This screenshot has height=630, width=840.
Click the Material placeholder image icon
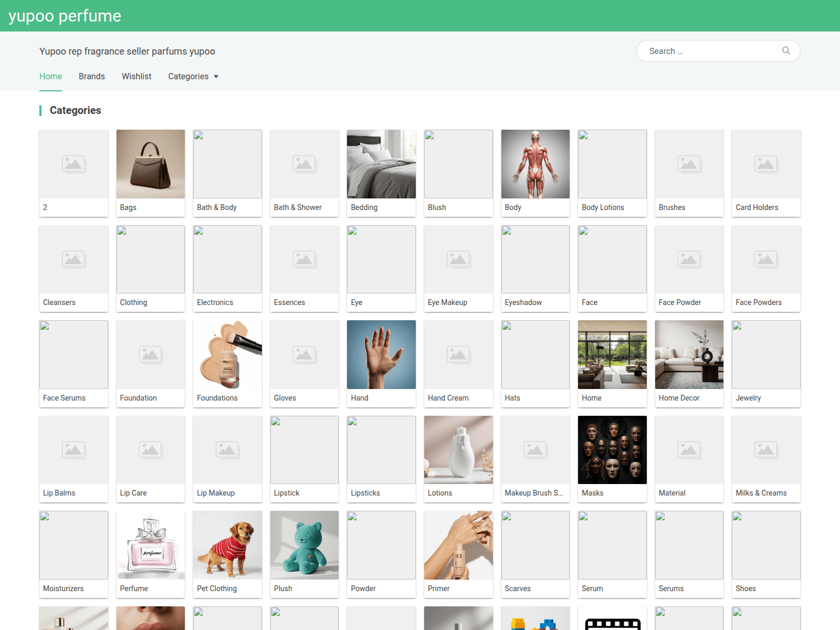click(689, 450)
